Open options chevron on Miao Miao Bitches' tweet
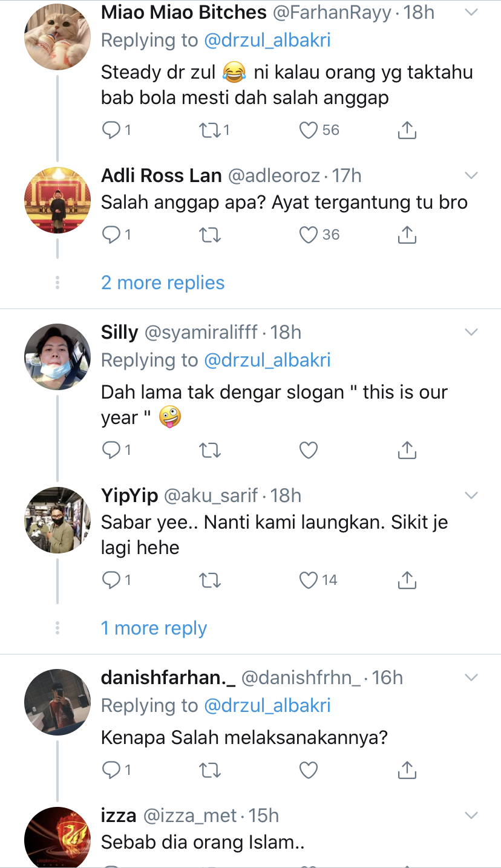The height and width of the screenshot is (868, 501). click(471, 13)
